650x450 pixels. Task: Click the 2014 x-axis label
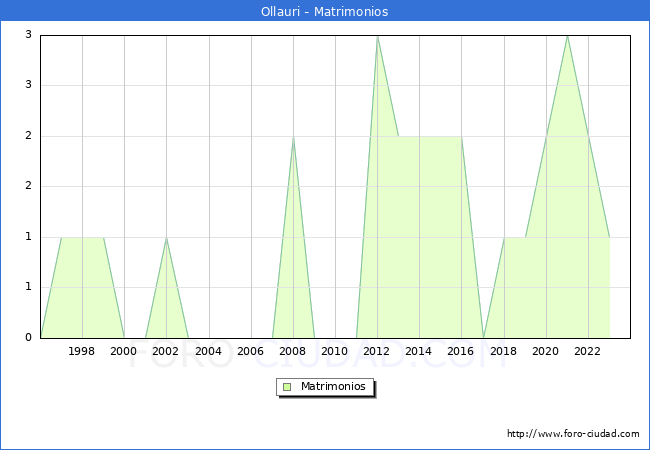[419, 351]
